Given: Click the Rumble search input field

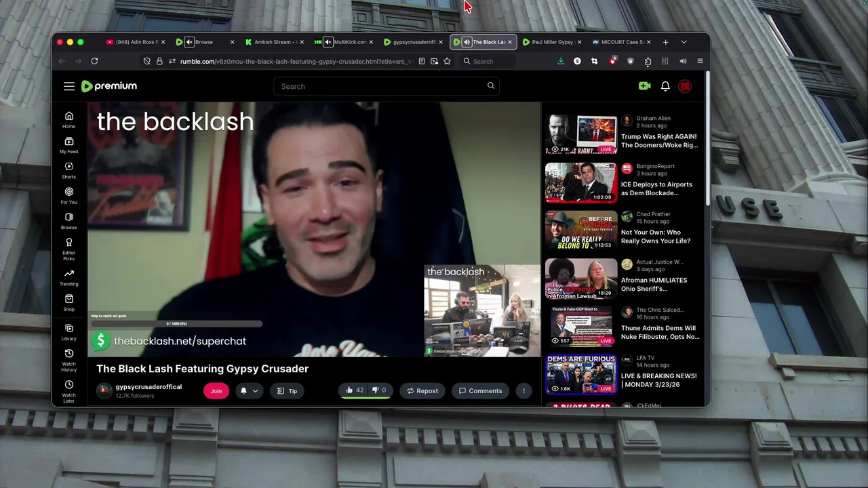Looking at the screenshot, I should 387,86.
